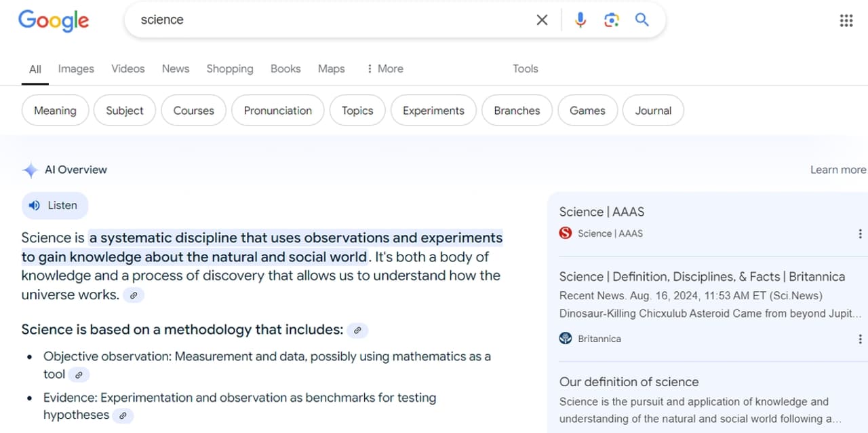Open Tools search options

pos(525,69)
